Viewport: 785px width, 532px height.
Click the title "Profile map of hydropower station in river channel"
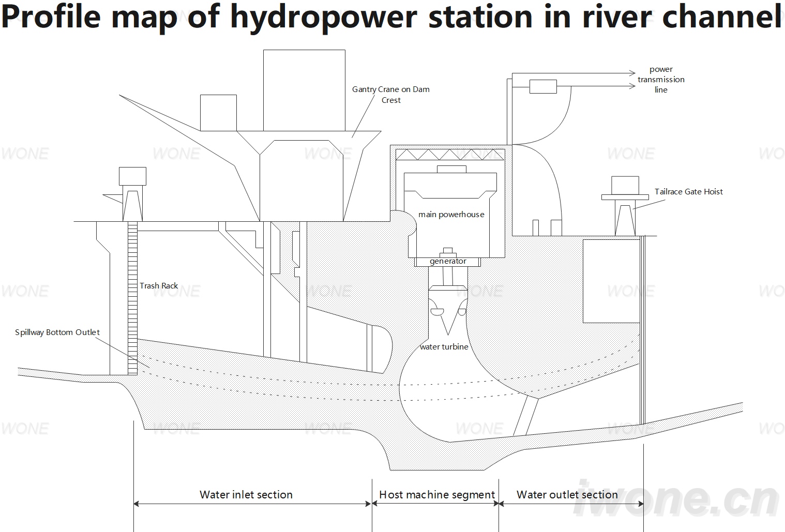coord(391,17)
